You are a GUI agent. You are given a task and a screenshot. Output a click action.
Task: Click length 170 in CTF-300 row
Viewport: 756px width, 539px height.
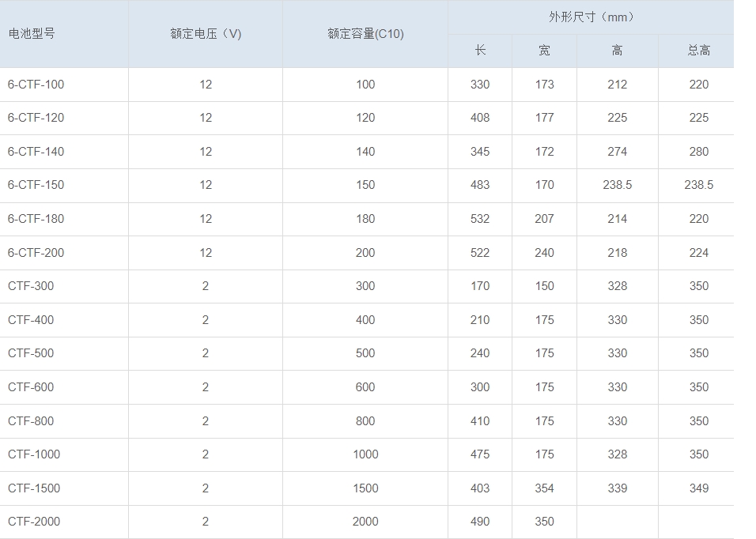pyautogui.click(x=480, y=286)
